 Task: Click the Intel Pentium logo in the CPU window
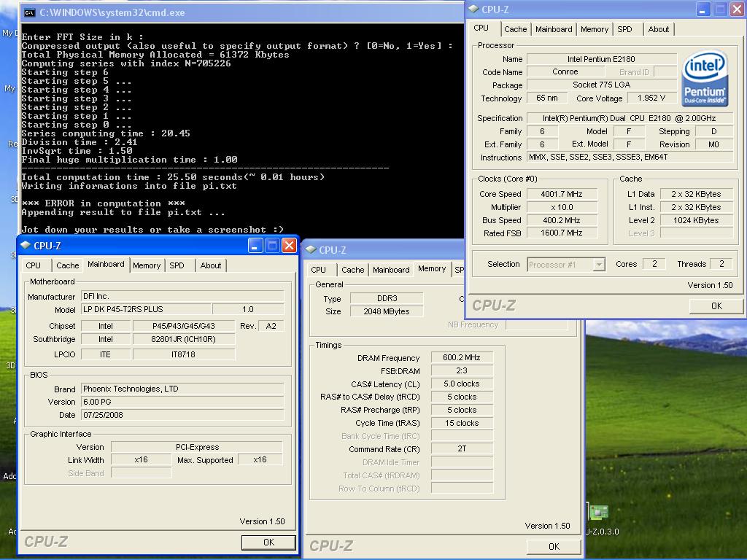coord(705,79)
